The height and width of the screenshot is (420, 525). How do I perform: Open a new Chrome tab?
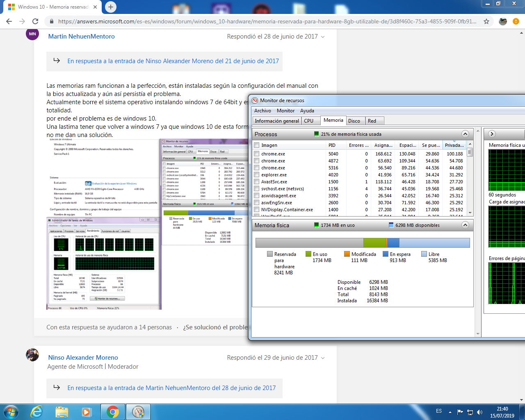[110, 7]
